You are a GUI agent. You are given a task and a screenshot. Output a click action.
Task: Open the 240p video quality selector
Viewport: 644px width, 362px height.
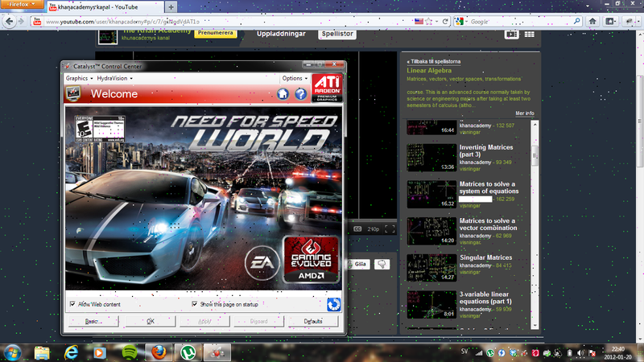[x=373, y=229]
